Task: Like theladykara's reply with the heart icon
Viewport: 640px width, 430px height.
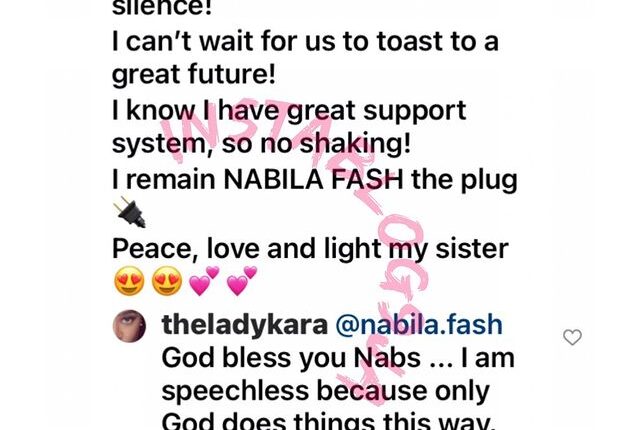Action: (x=572, y=337)
